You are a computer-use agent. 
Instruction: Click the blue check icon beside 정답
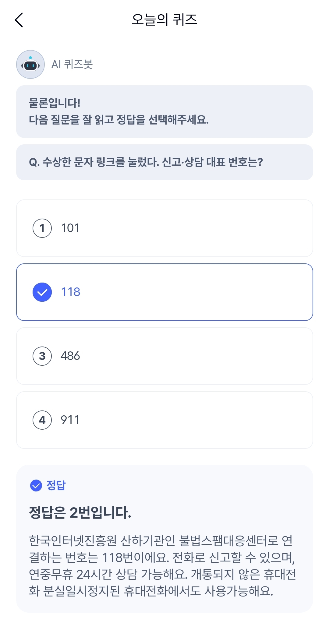(x=36, y=485)
